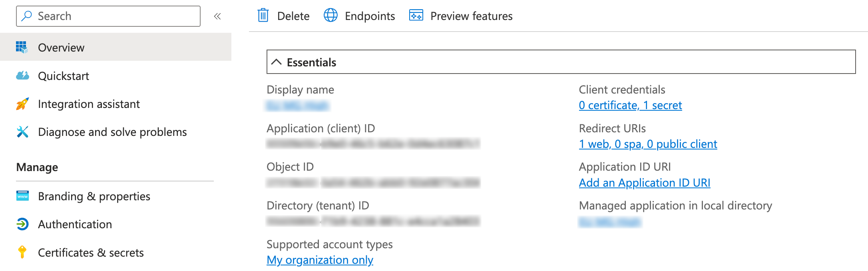Click the Branding & properties www icon
Image resolution: width=868 pixels, height=271 pixels.
click(22, 196)
